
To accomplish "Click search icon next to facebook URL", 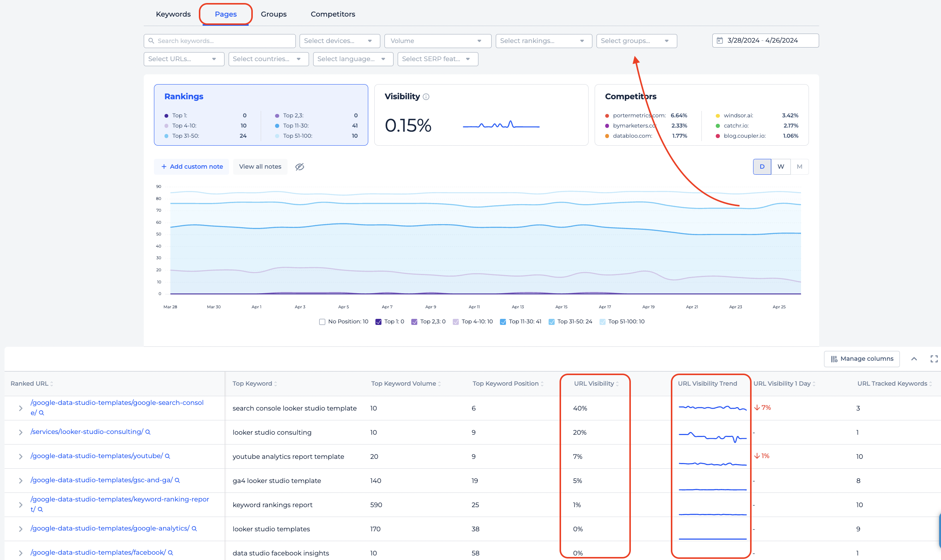I will tap(171, 553).
